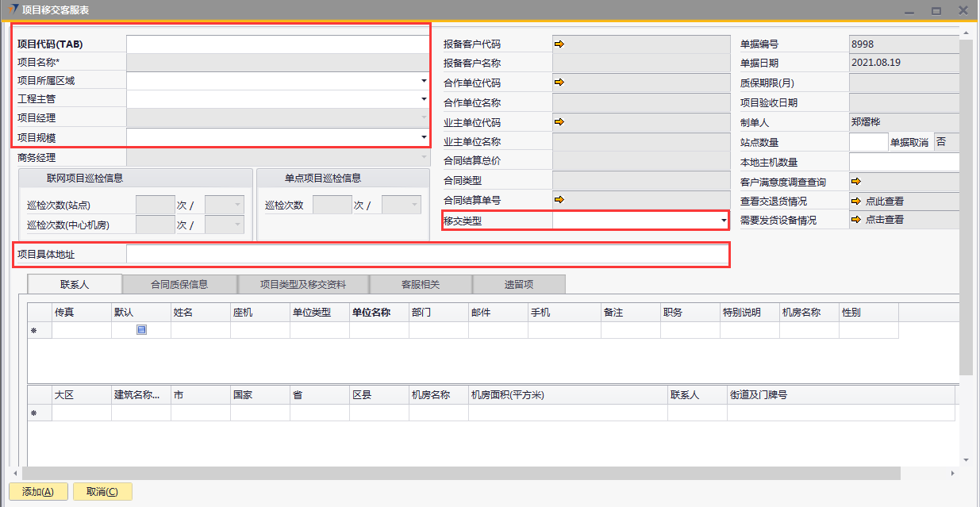Click the arrow icon beside 合作单位代码
This screenshot has height=507, width=980.
pyautogui.click(x=559, y=83)
